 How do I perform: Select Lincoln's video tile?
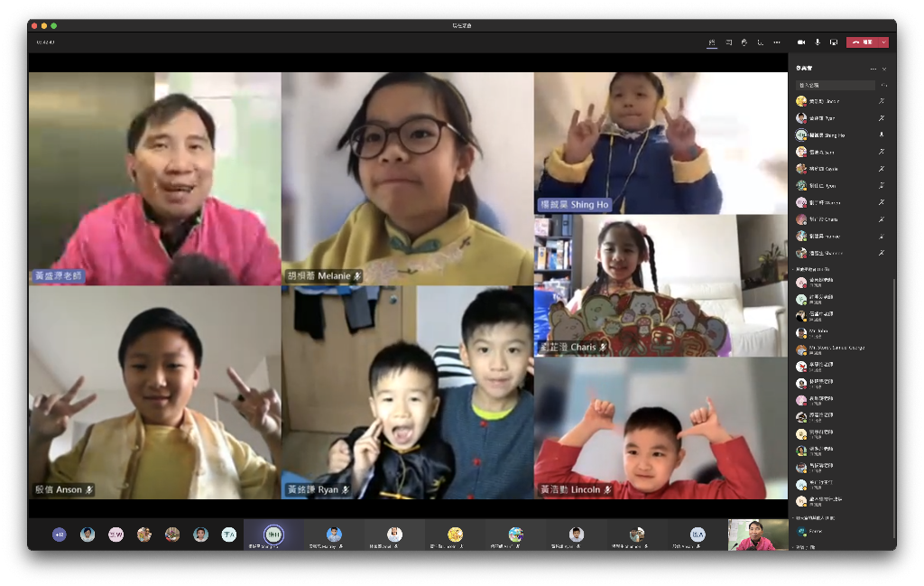(661, 429)
